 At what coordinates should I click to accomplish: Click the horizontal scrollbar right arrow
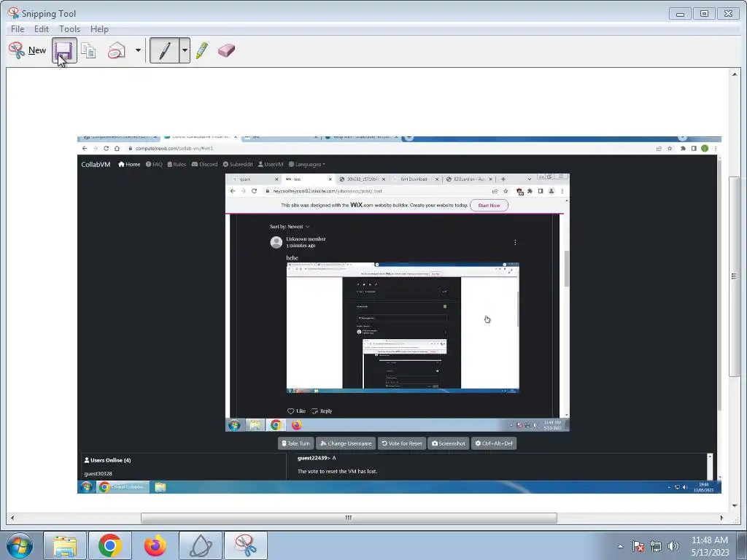(x=721, y=518)
